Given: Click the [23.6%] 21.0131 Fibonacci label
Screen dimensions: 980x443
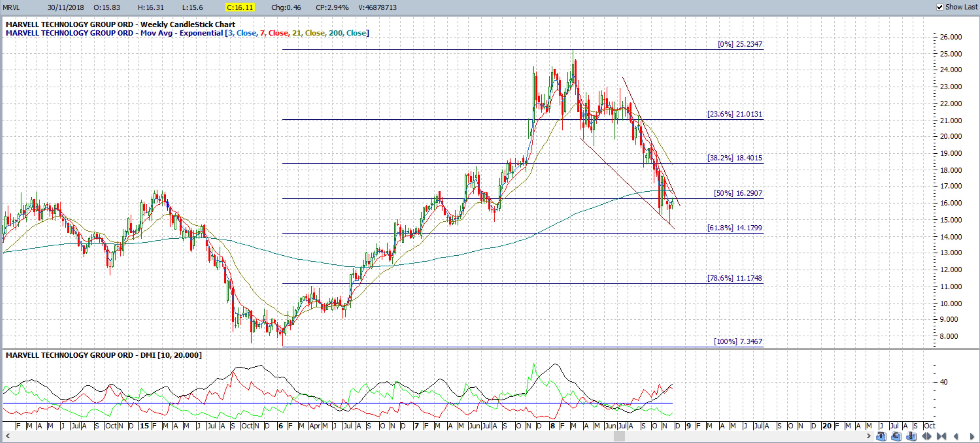Looking at the screenshot, I should click(x=735, y=114).
